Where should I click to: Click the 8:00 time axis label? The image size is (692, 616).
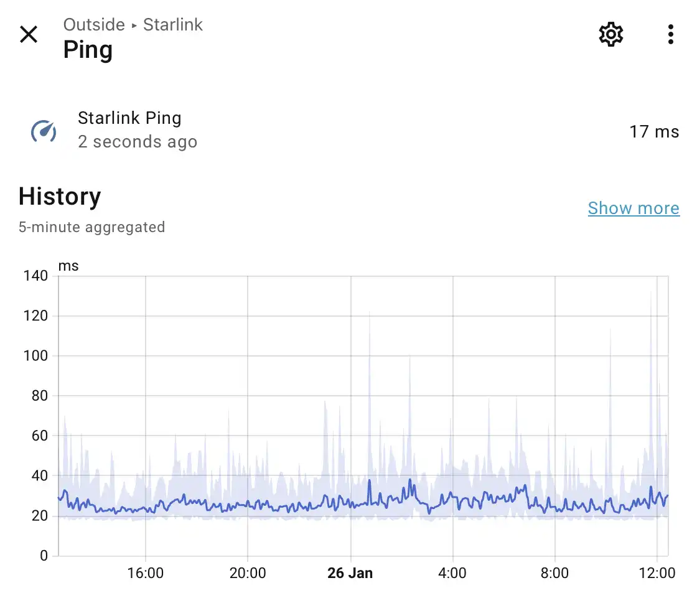(x=554, y=573)
